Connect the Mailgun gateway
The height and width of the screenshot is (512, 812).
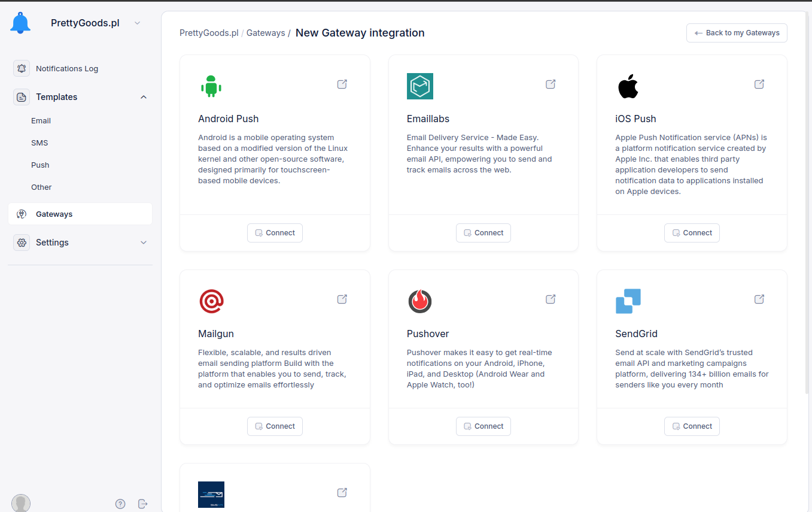pos(275,426)
